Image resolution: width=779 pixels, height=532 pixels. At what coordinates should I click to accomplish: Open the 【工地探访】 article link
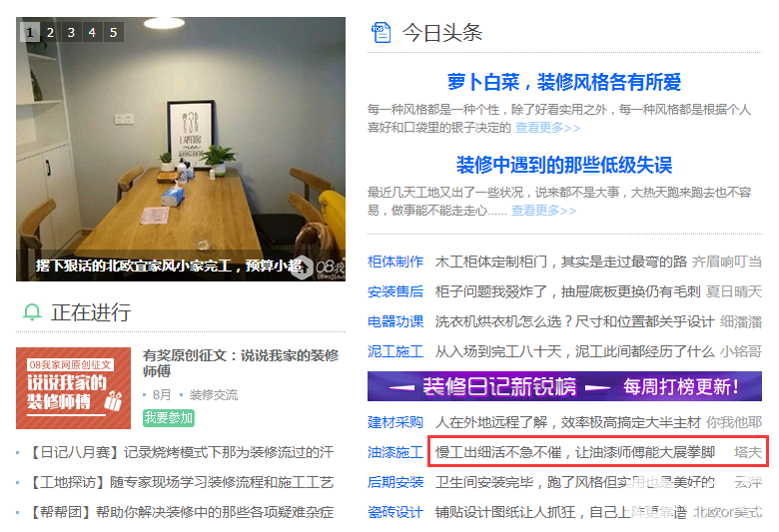click(181, 482)
